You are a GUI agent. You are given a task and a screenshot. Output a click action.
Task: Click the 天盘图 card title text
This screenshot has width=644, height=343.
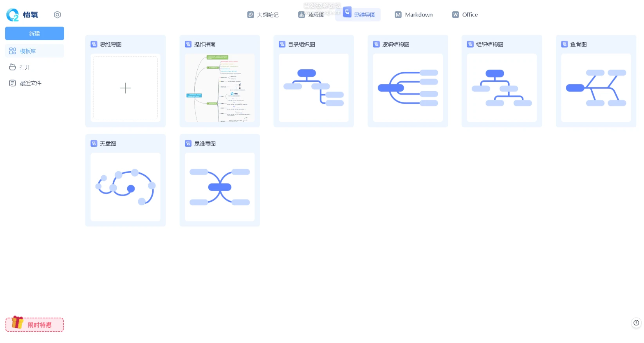pos(108,144)
